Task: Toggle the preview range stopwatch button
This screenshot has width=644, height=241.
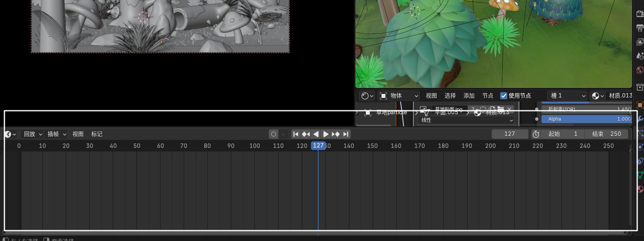Action: coord(536,134)
